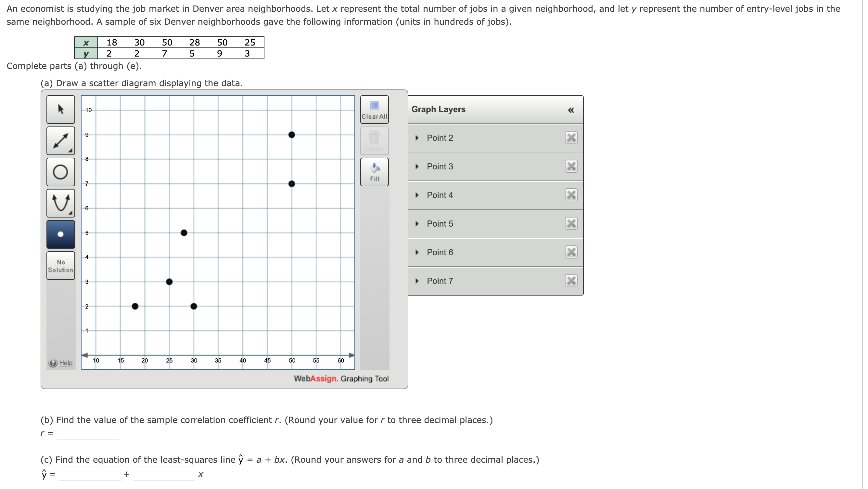868x489 pixels.
Task: Click the Fill tool
Action: click(374, 172)
